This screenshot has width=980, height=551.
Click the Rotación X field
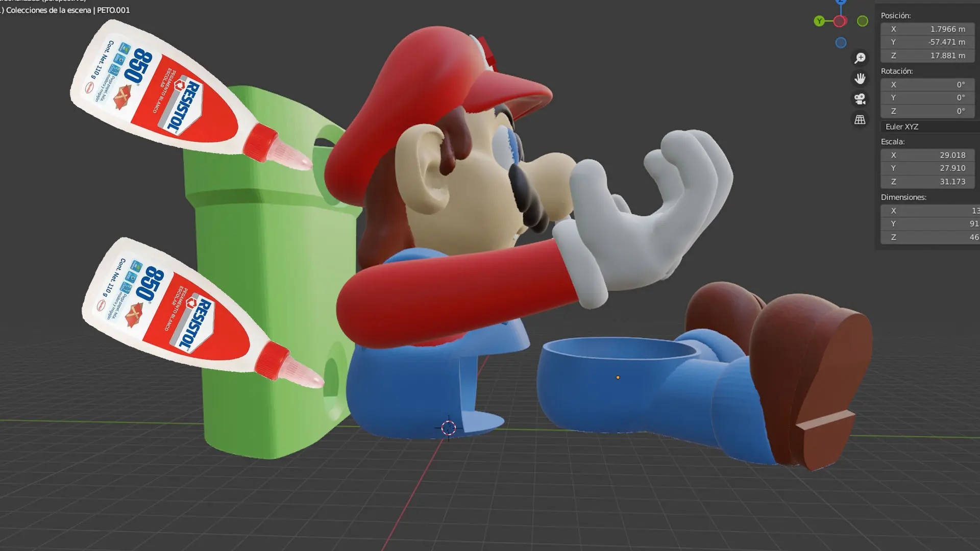927,85
